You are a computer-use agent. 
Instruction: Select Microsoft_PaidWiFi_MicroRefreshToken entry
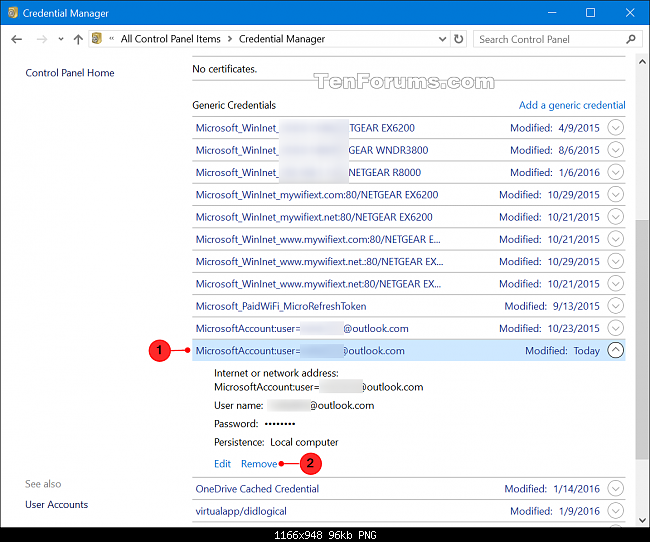281,306
